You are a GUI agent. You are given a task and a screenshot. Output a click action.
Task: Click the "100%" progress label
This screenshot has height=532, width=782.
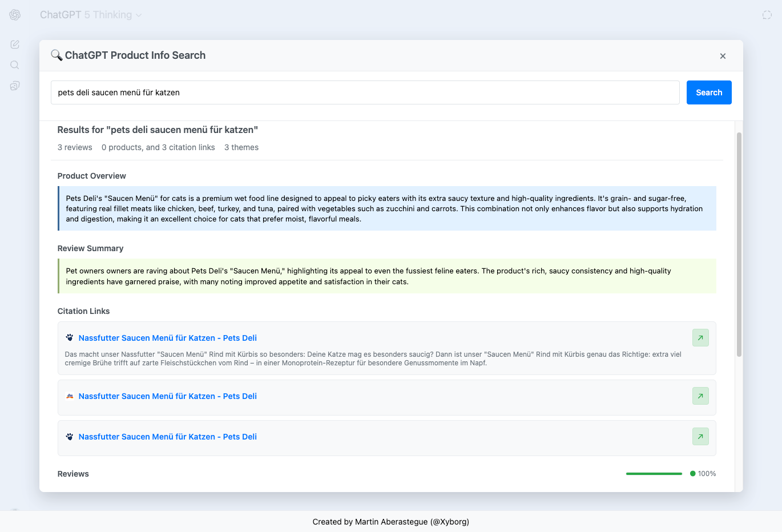tap(707, 474)
